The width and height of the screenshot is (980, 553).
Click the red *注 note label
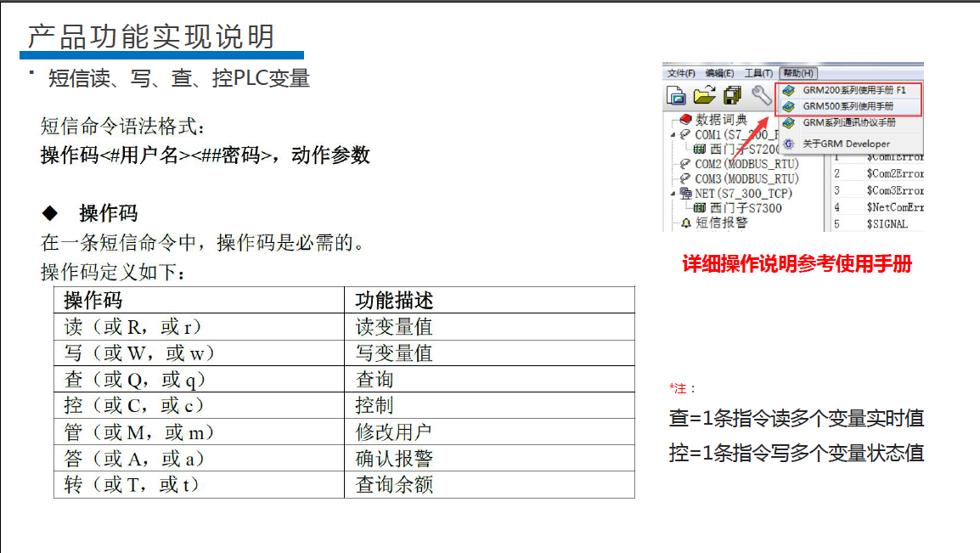[679, 389]
